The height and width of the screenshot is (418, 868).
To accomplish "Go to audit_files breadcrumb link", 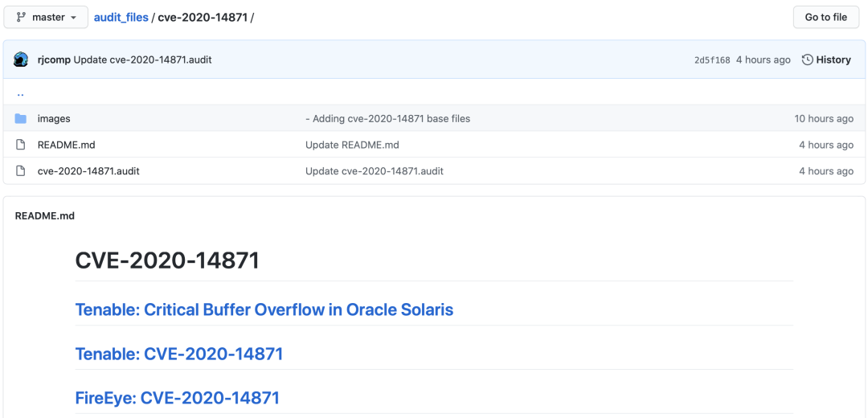I will point(121,17).
